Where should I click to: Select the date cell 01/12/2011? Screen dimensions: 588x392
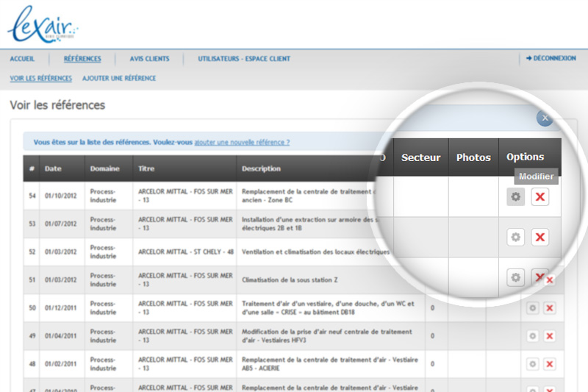61,308
